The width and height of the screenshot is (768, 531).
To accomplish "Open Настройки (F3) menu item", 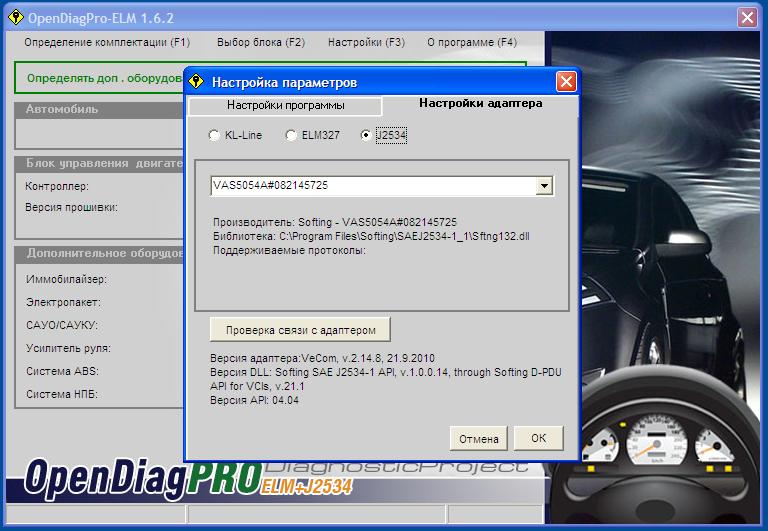I will point(366,43).
